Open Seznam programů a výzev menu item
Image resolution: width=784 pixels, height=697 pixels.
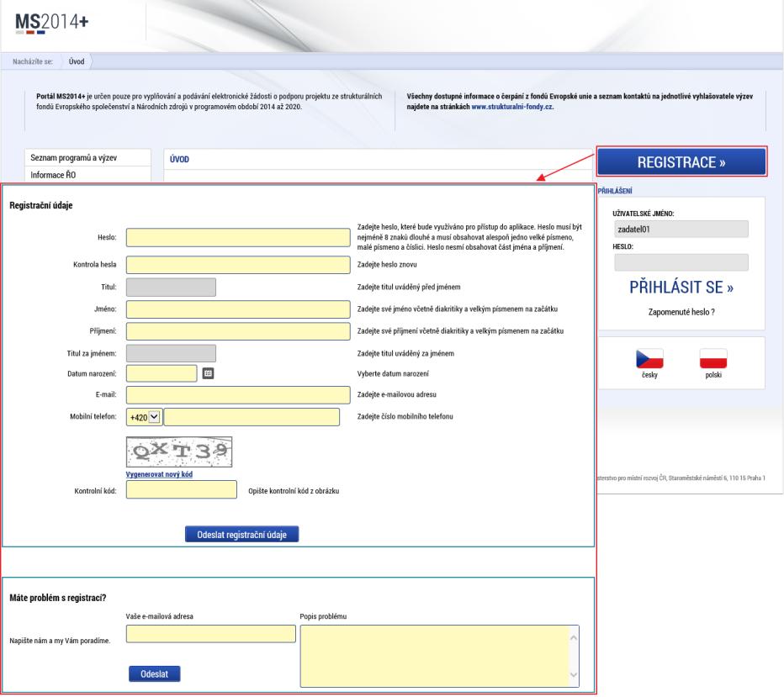click(73, 158)
